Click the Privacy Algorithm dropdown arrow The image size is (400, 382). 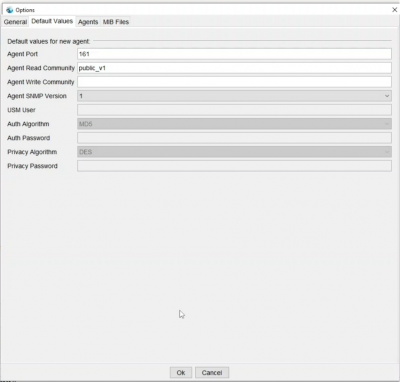coord(387,152)
